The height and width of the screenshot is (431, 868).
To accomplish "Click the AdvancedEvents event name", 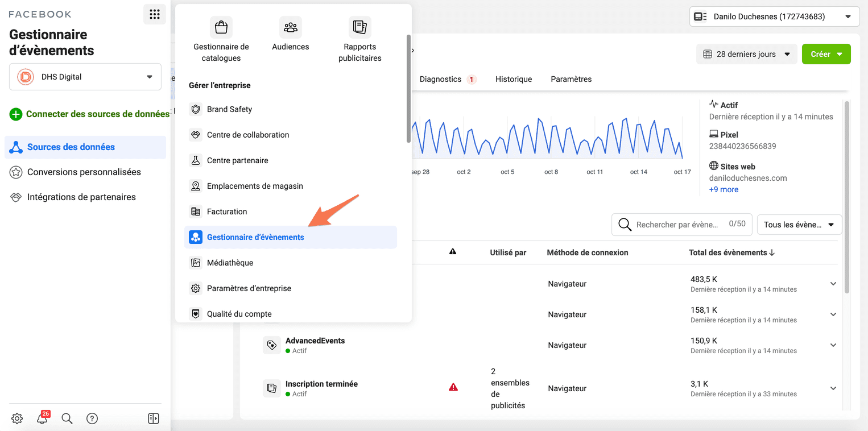I will [x=315, y=341].
